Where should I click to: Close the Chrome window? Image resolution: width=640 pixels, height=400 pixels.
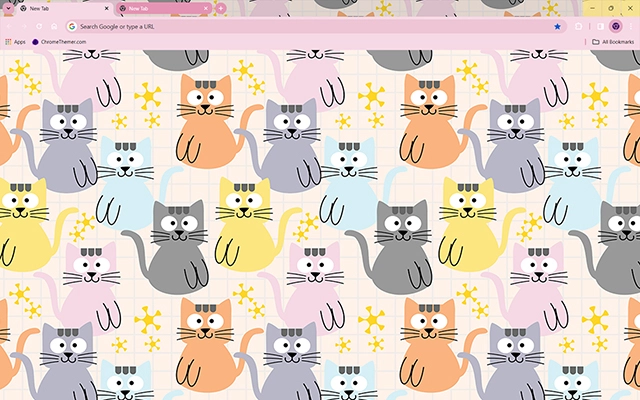630,8
